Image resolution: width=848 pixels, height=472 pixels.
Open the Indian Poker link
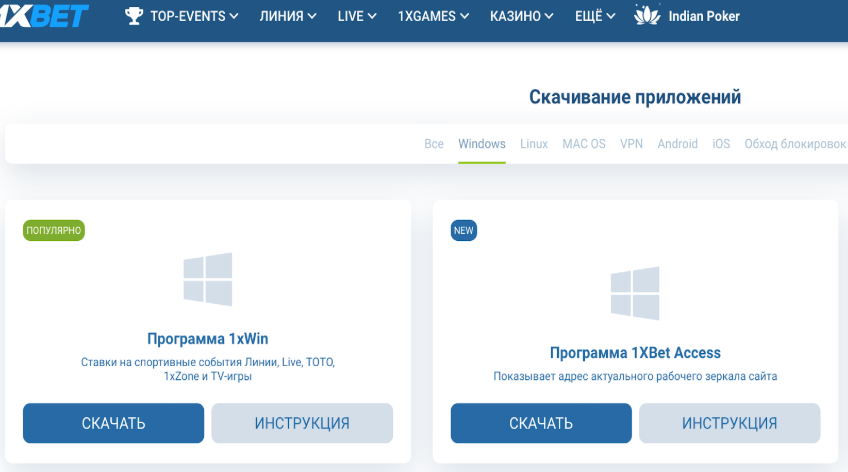pyautogui.click(x=704, y=16)
